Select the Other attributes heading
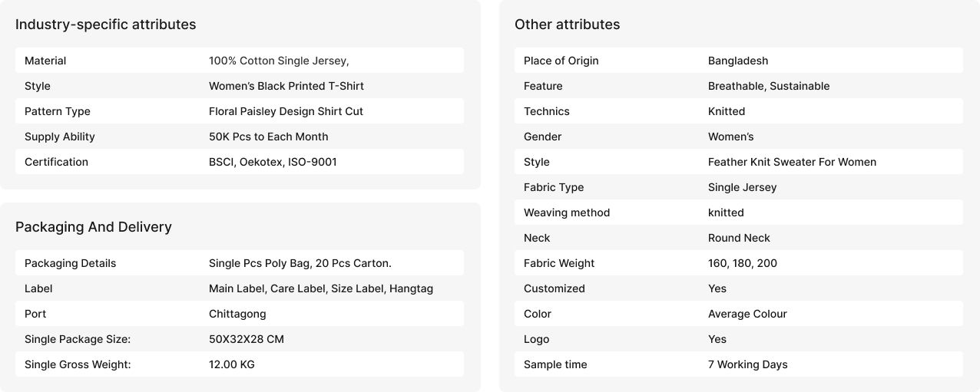 click(567, 25)
